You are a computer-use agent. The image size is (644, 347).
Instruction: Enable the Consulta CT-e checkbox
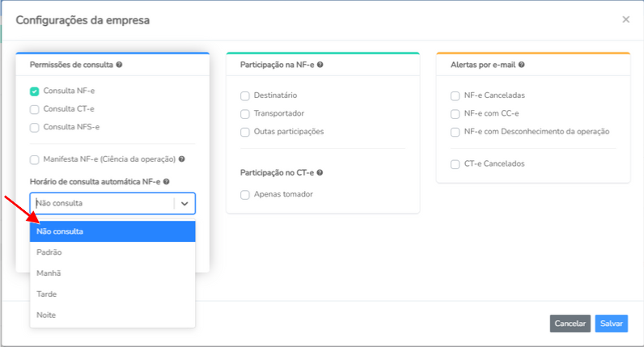(x=35, y=109)
